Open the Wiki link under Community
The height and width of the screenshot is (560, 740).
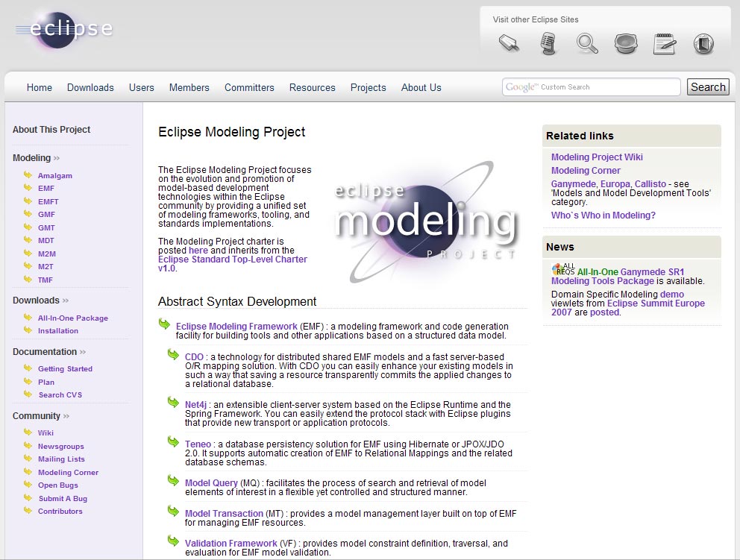click(46, 432)
